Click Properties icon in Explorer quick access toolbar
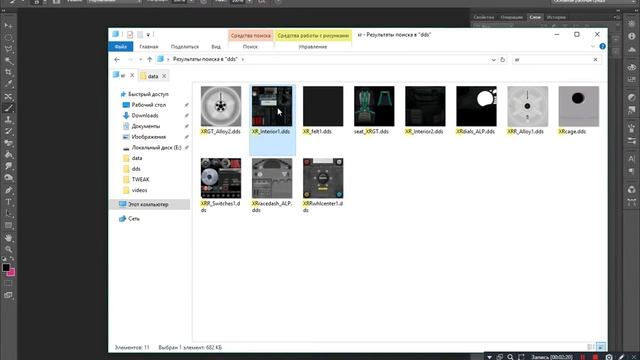 click(x=130, y=35)
